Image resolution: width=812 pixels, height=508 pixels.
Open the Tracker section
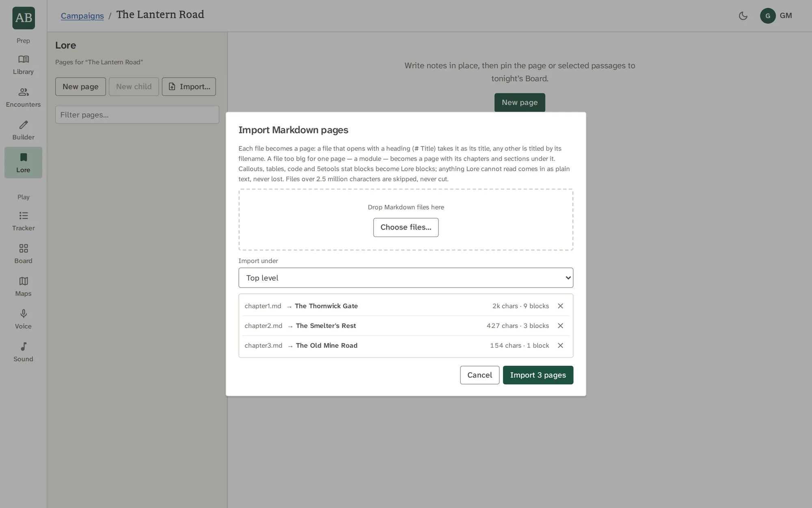tap(23, 221)
